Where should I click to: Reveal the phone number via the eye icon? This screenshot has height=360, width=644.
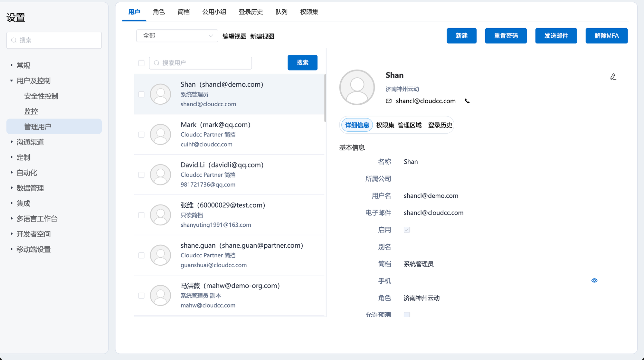tap(594, 280)
